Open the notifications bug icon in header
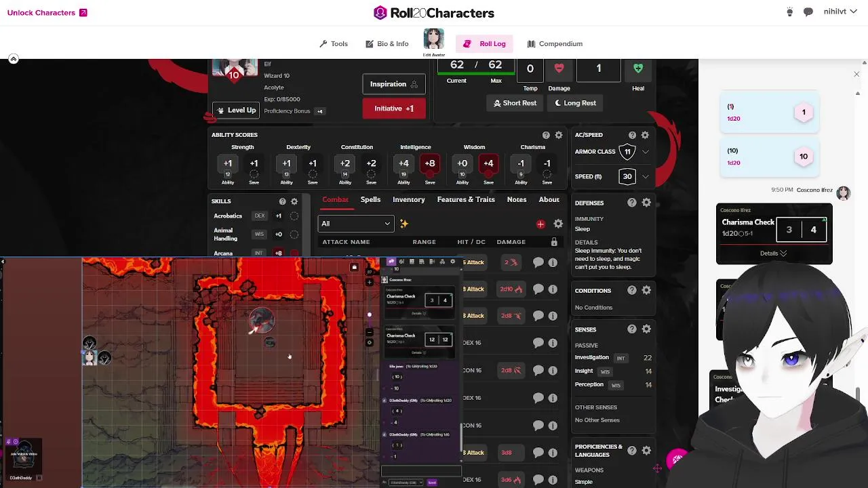Screen dimensions: 868x488 pos(789,12)
